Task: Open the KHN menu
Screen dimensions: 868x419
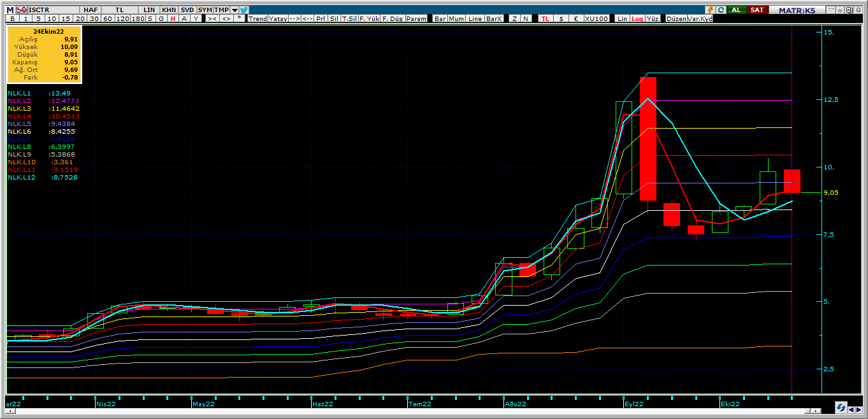Action: pyautogui.click(x=169, y=10)
